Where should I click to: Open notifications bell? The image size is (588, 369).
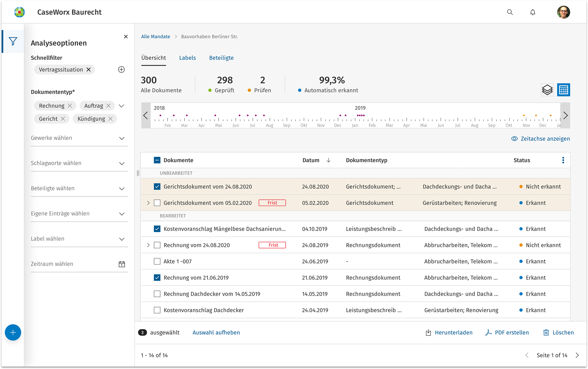533,12
